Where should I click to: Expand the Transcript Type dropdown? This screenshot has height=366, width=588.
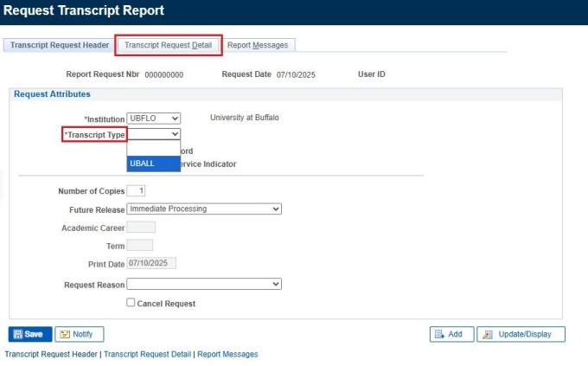(153, 134)
